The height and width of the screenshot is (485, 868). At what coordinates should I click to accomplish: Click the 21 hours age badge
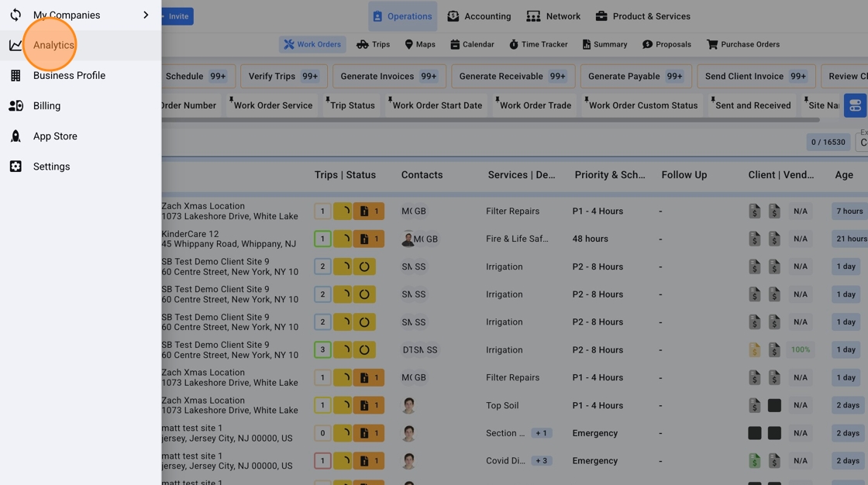click(850, 239)
